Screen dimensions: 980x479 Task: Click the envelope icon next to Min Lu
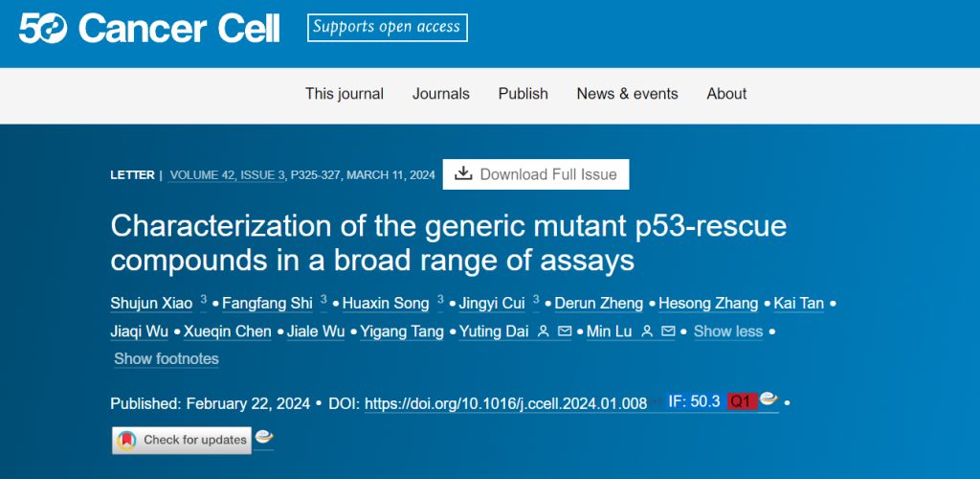click(668, 331)
